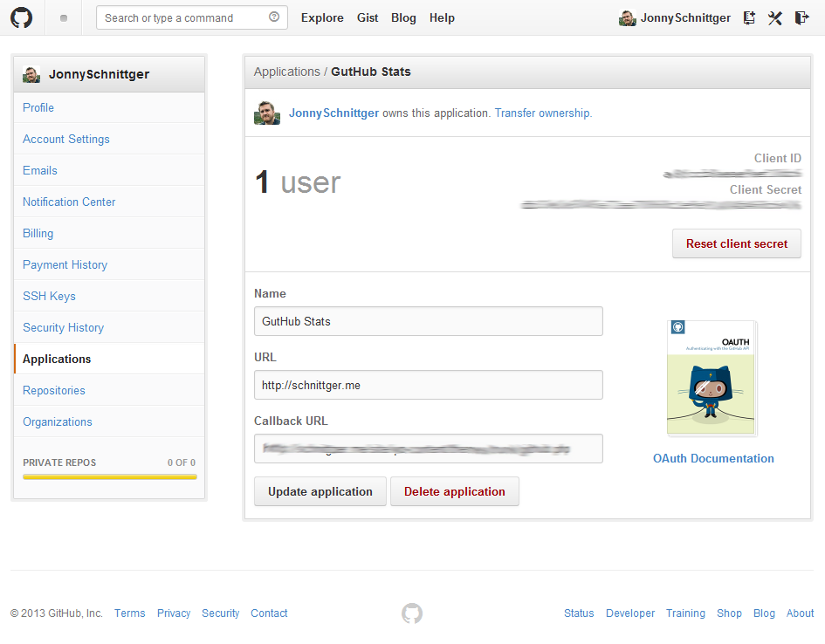Create a new repository icon
Viewport: 825px width, 644px height.
tap(749, 17)
